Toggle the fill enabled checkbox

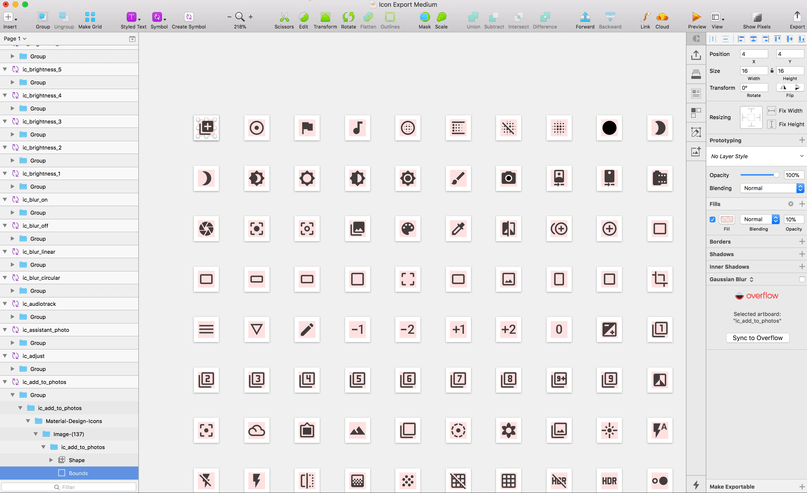click(x=713, y=220)
